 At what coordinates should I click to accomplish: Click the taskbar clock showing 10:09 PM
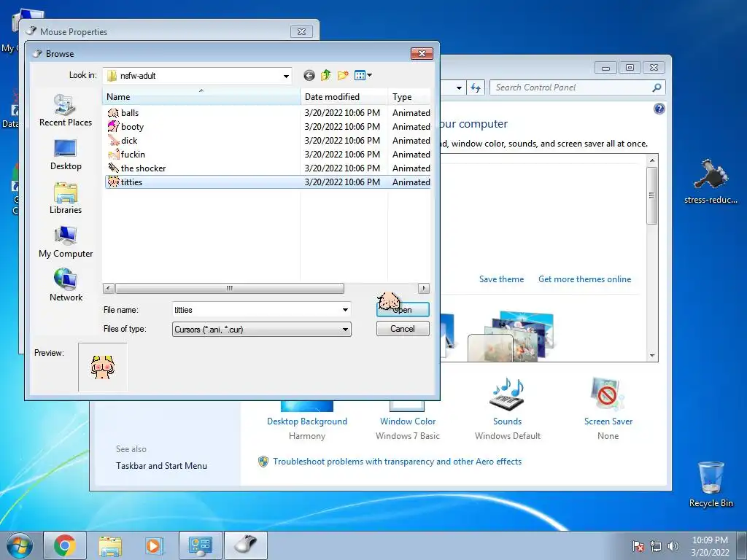pyautogui.click(x=710, y=545)
